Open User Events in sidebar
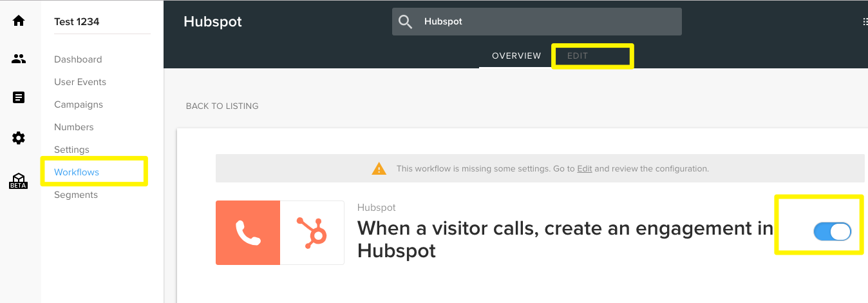Viewport: 868px width, 303px height. [80, 82]
